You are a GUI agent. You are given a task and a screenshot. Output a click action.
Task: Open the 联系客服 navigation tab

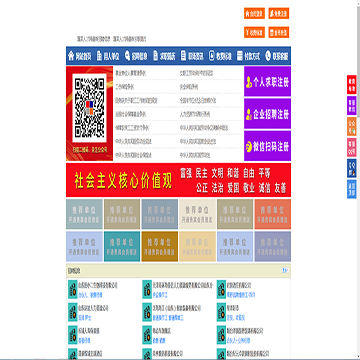(x=277, y=56)
